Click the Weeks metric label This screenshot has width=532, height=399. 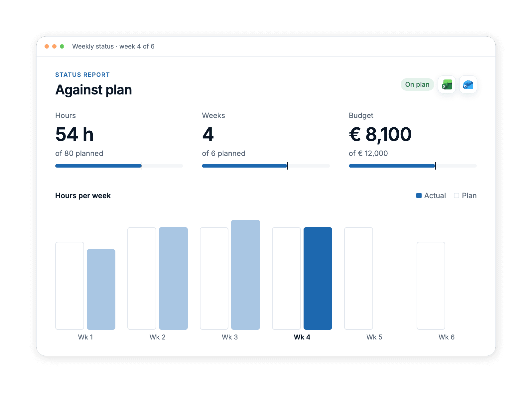pos(213,115)
